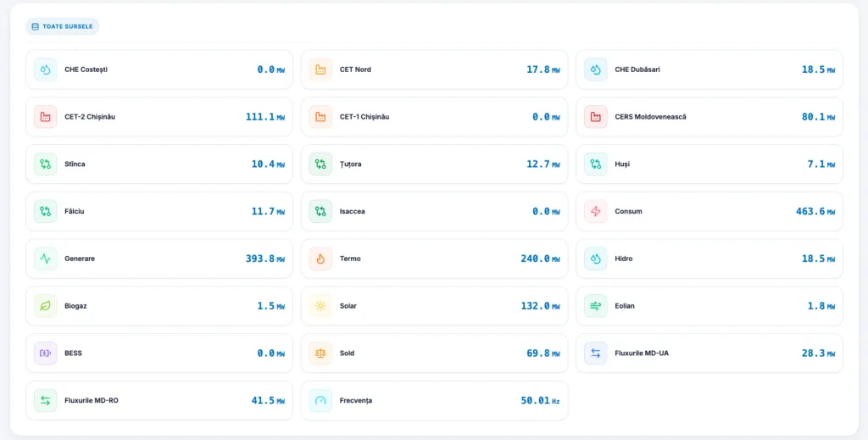Click the Termo flame icon
Viewport: 868px width, 440px height.
pyautogui.click(x=320, y=259)
